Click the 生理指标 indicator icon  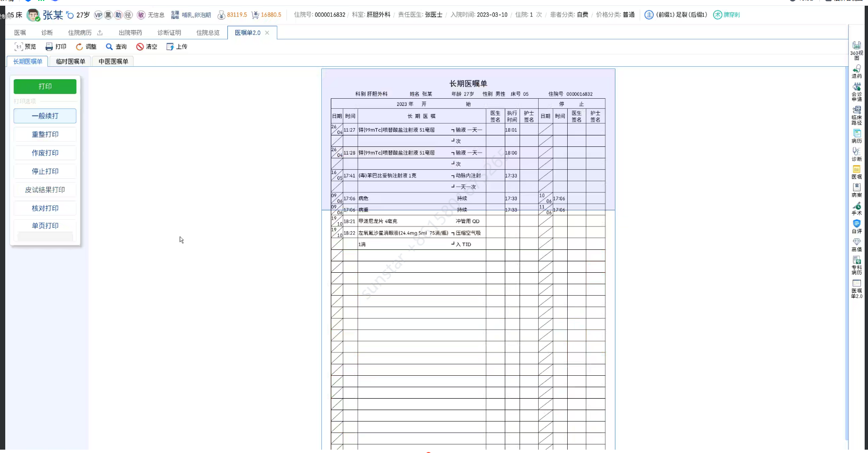(x=175, y=15)
